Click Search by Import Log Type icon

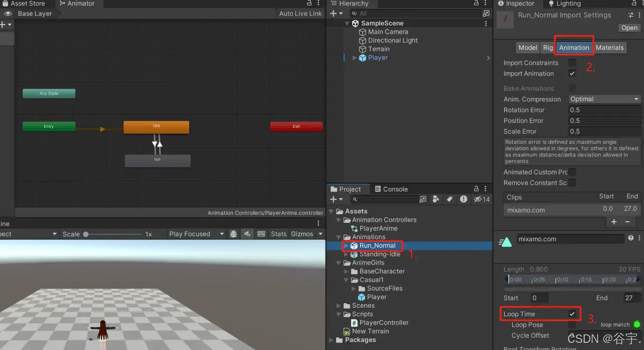click(462, 199)
